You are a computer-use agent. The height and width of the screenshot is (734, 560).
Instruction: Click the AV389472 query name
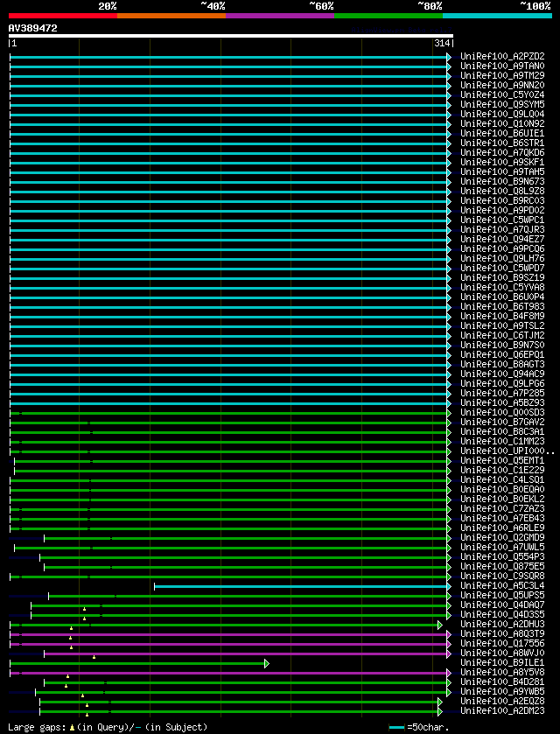tap(32, 28)
